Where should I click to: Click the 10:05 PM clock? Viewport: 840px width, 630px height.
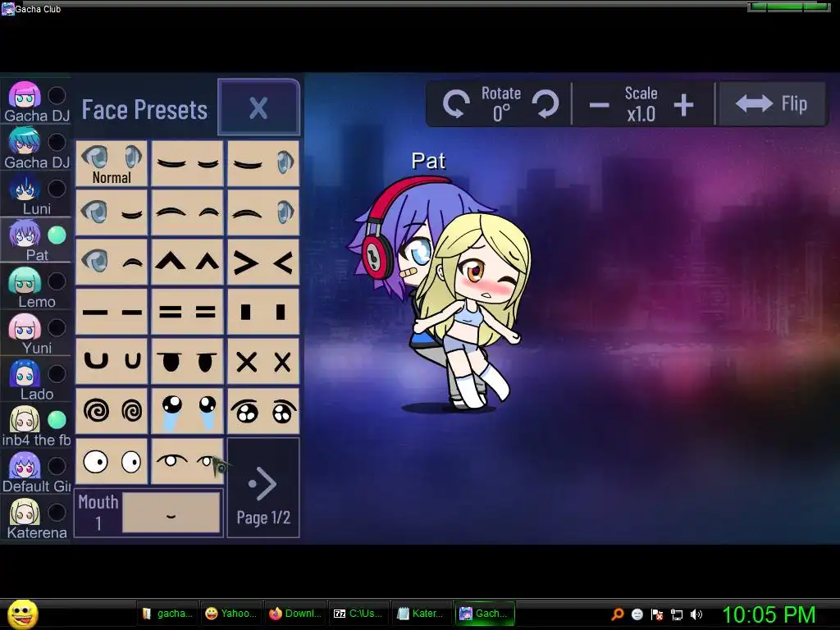point(769,614)
